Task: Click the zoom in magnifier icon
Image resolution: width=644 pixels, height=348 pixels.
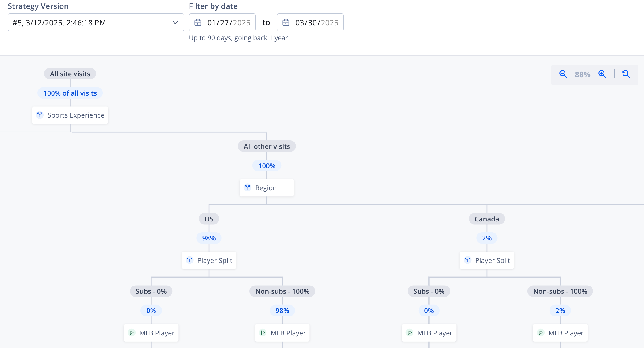Action: pos(602,74)
